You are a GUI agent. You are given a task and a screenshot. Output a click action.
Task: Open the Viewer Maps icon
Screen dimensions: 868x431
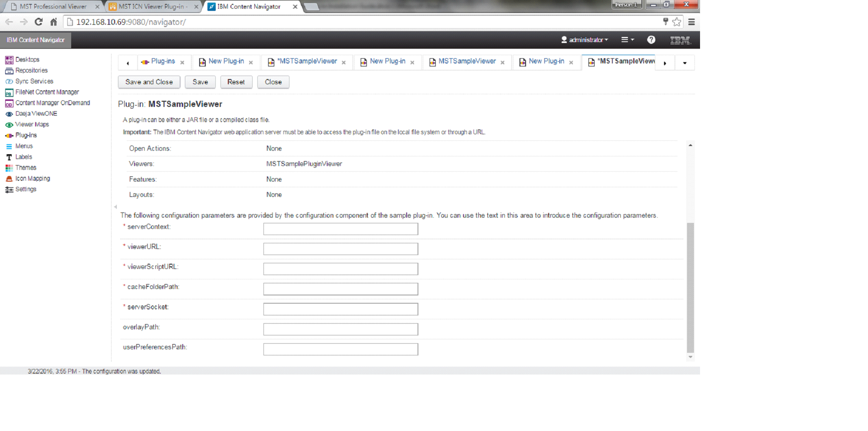[9, 125]
